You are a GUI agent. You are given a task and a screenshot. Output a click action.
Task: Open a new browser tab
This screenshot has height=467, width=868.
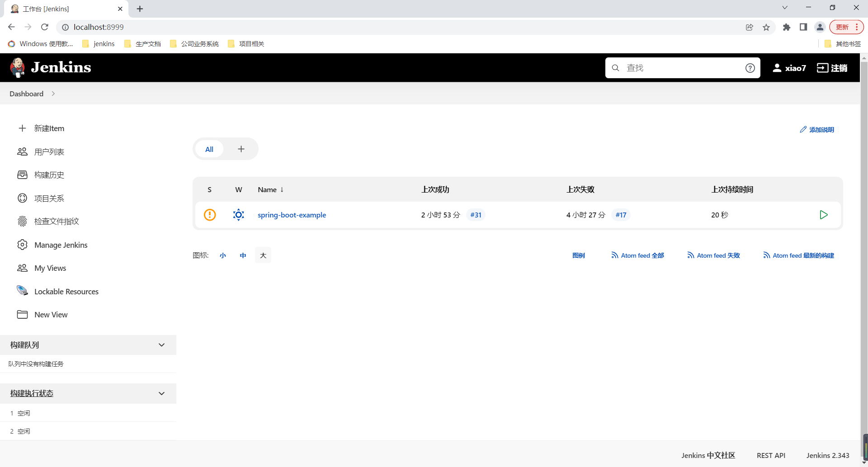(x=140, y=9)
